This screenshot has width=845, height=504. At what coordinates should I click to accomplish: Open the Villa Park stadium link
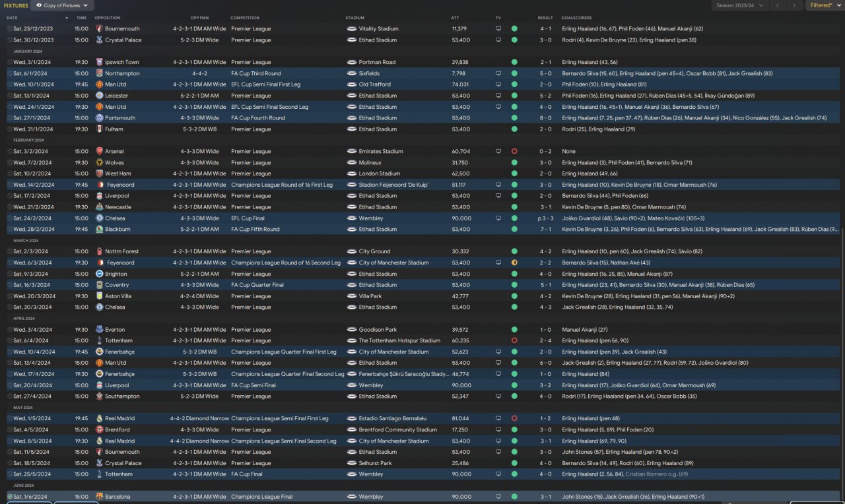[370, 296]
